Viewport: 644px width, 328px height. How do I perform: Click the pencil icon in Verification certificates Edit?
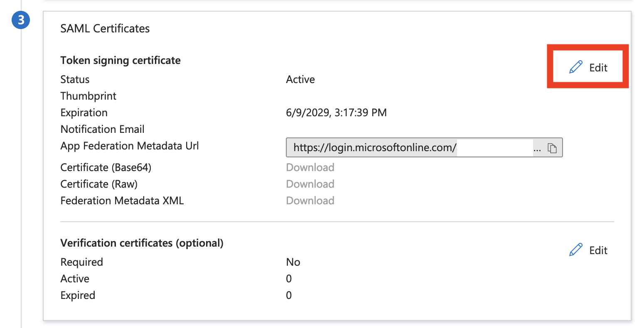coord(576,250)
